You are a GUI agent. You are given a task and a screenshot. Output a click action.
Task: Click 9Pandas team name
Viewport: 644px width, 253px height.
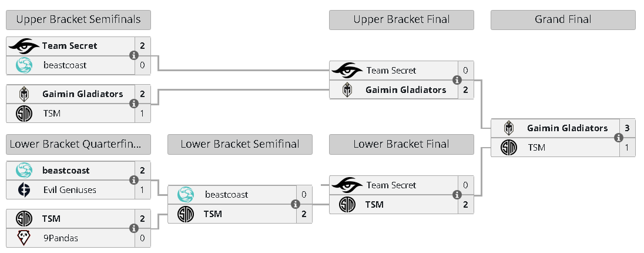tap(60, 238)
